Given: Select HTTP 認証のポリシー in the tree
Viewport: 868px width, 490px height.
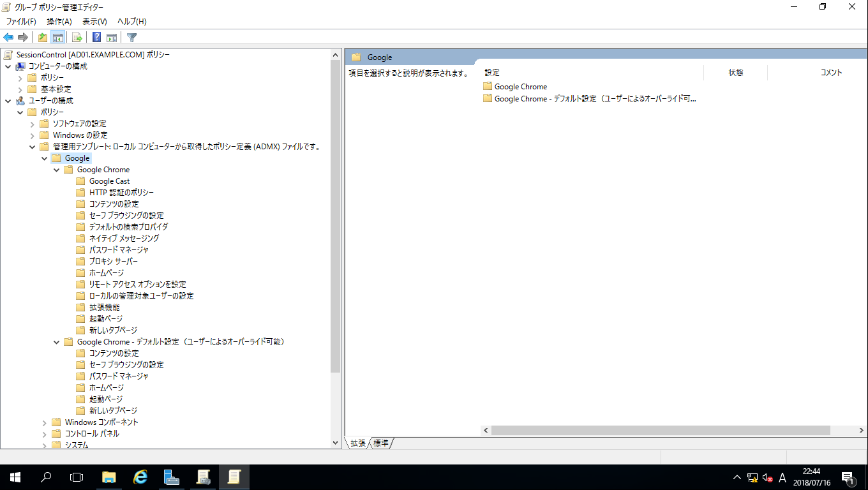Looking at the screenshot, I should coord(121,193).
